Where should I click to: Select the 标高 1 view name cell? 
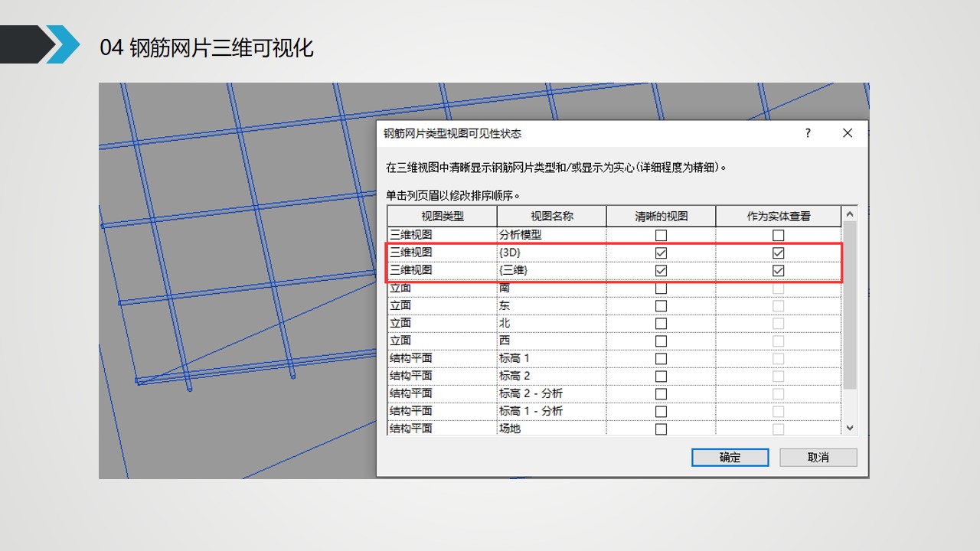[x=552, y=358]
